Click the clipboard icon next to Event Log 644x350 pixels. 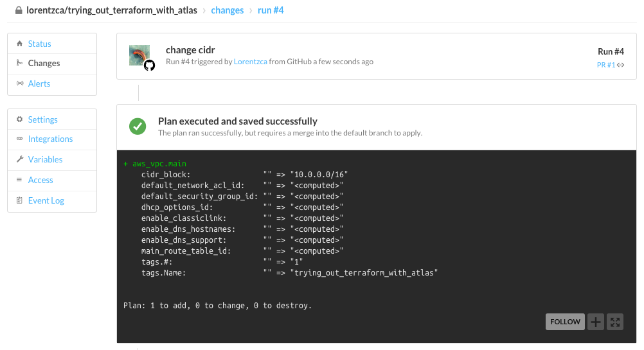(19, 200)
